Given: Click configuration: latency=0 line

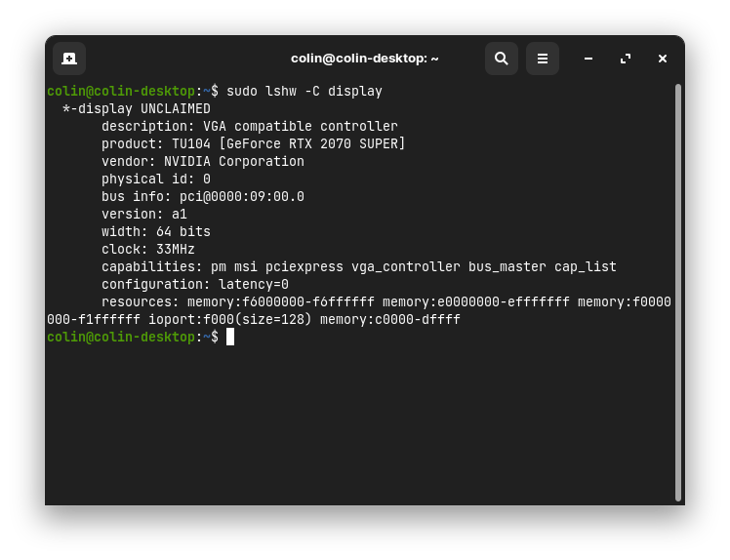Looking at the screenshot, I should 195,285.
